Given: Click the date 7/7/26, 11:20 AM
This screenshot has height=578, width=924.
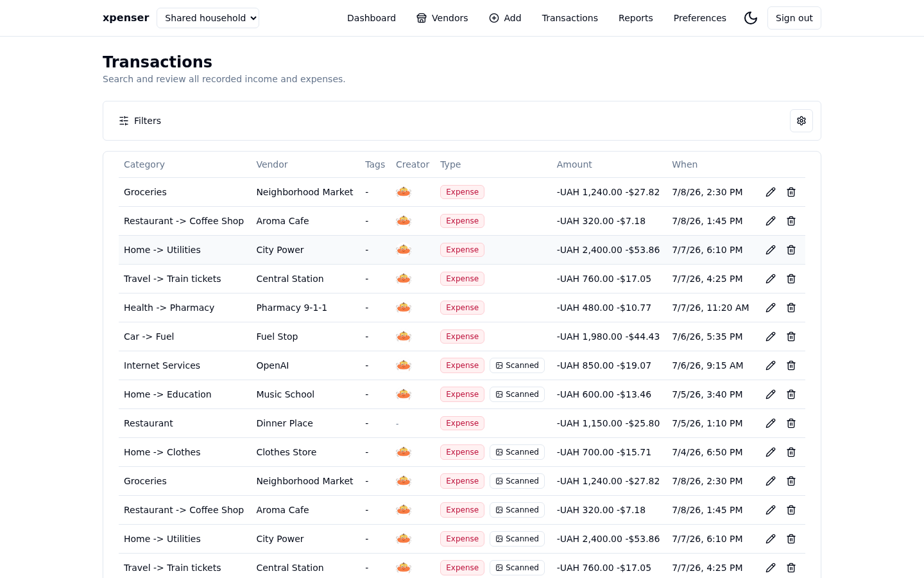Looking at the screenshot, I should pyautogui.click(x=710, y=308).
